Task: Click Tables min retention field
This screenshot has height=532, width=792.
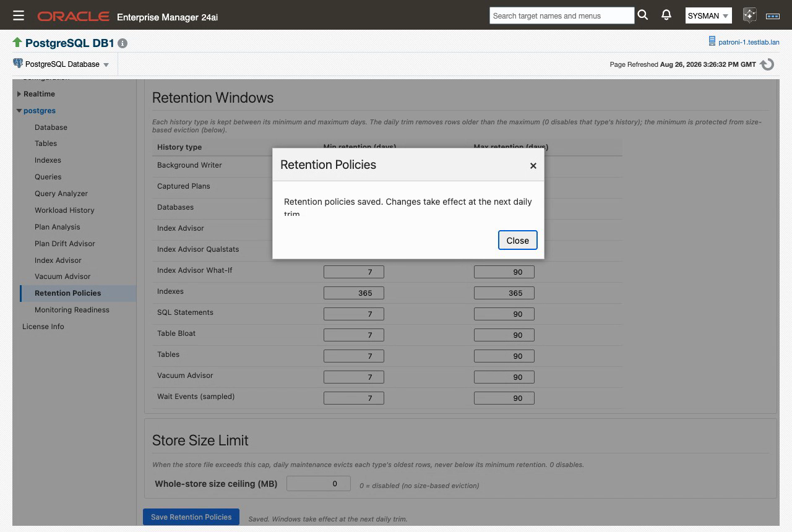Action: click(x=354, y=356)
